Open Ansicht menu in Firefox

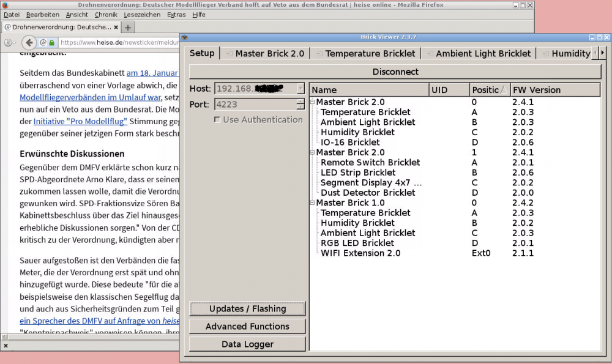pos(77,15)
